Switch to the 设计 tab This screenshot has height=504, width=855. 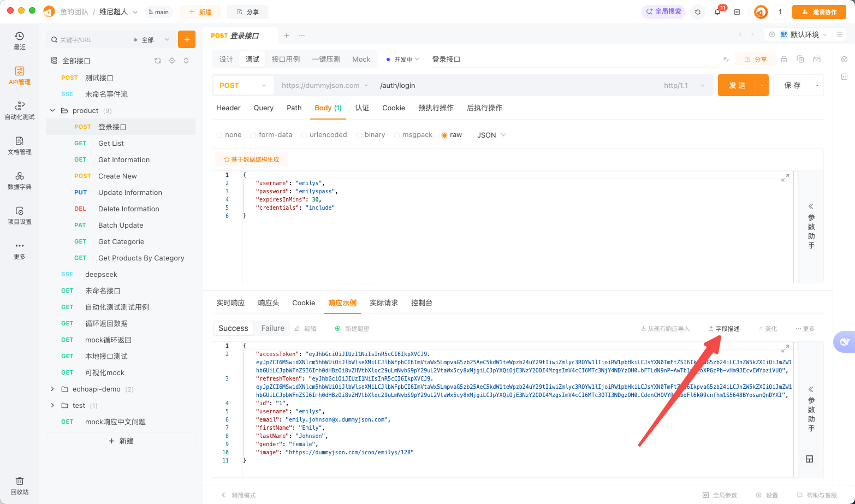pos(226,59)
